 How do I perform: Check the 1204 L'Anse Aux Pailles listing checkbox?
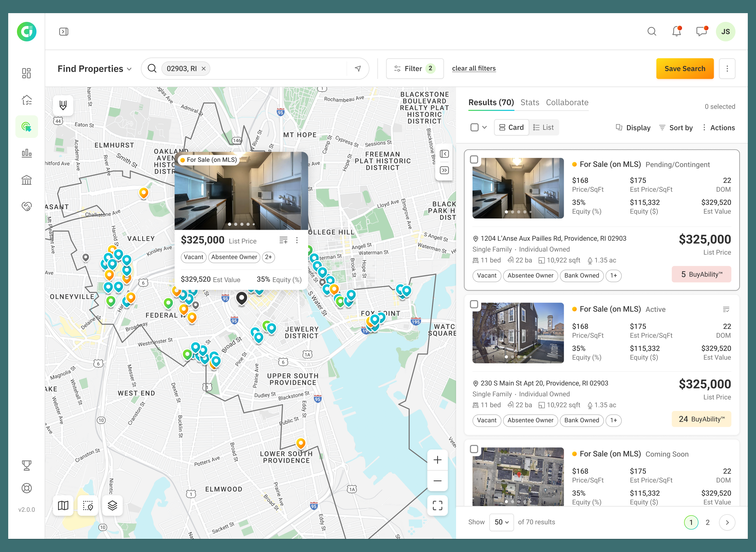pyautogui.click(x=474, y=159)
